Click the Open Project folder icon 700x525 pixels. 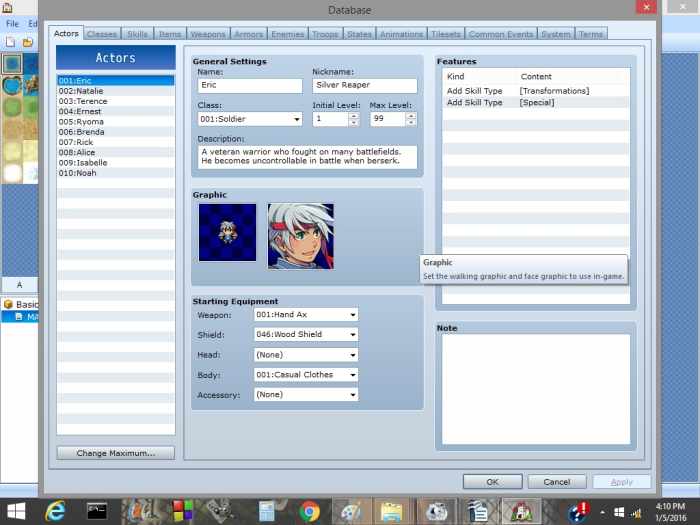[x=27, y=42]
